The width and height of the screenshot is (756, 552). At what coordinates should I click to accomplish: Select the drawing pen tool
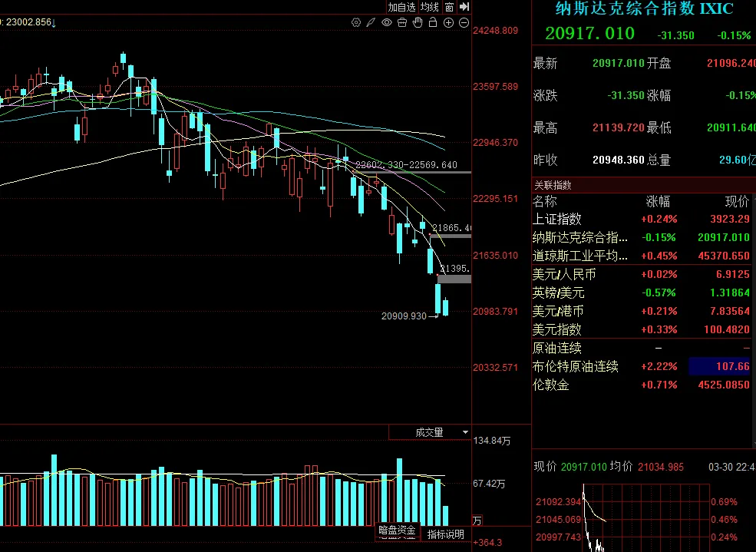click(371, 23)
